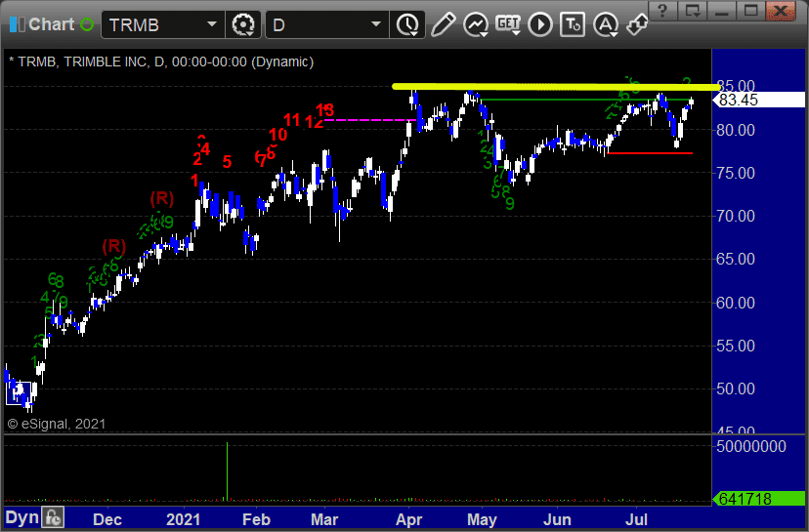Click the Dec label on time axis
The width and height of the screenshot is (809, 532).
(107, 519)
